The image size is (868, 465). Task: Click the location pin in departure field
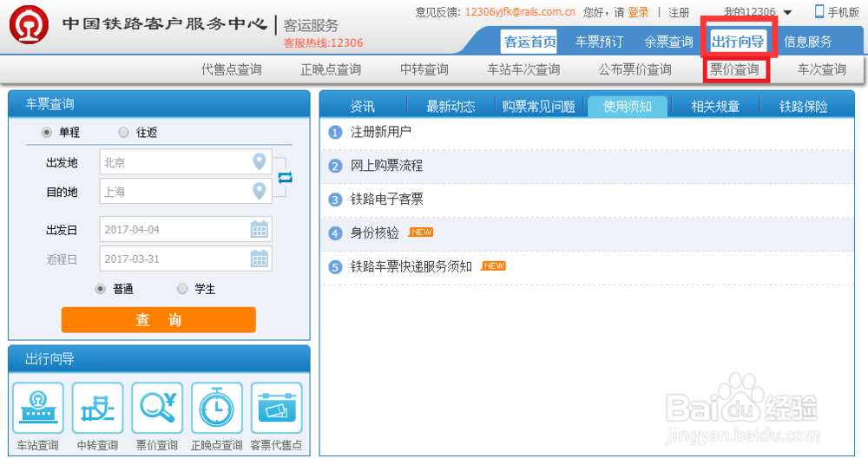259,161
